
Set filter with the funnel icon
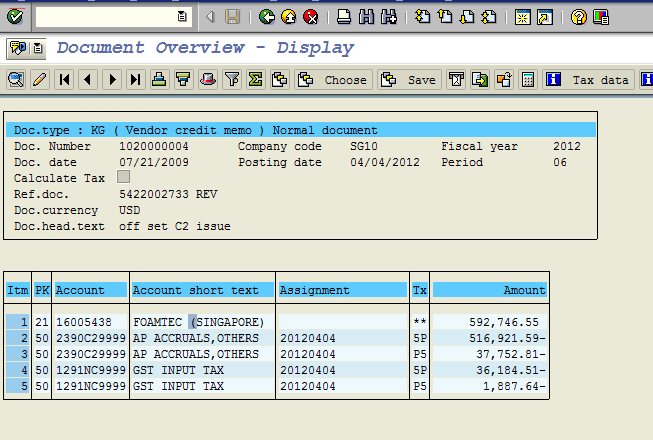pos(232,80)
